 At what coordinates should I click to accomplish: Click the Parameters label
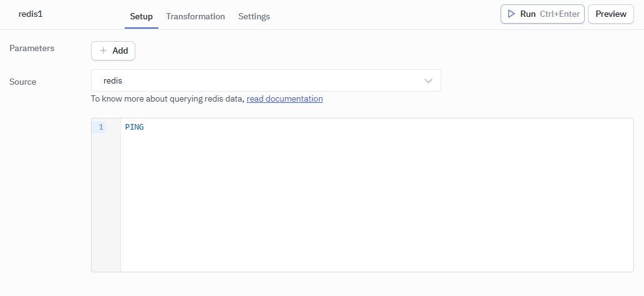click(x=32, y=48)
